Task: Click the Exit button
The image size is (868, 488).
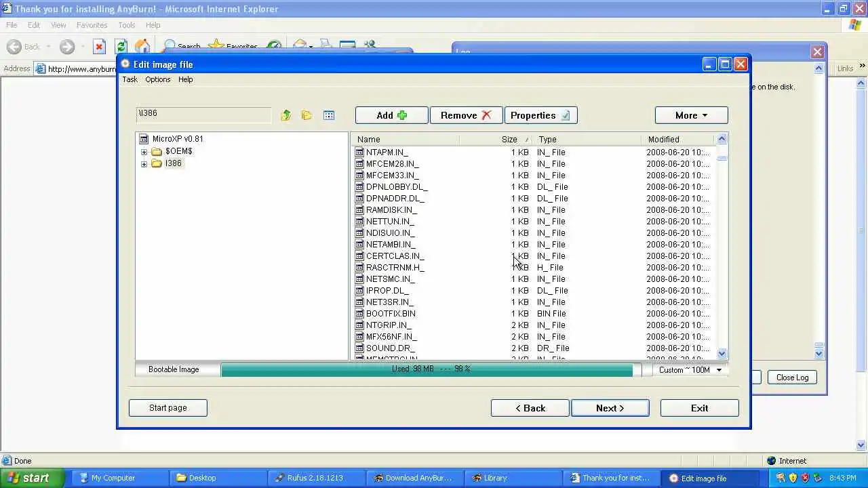Action: (x=699, y=408)
